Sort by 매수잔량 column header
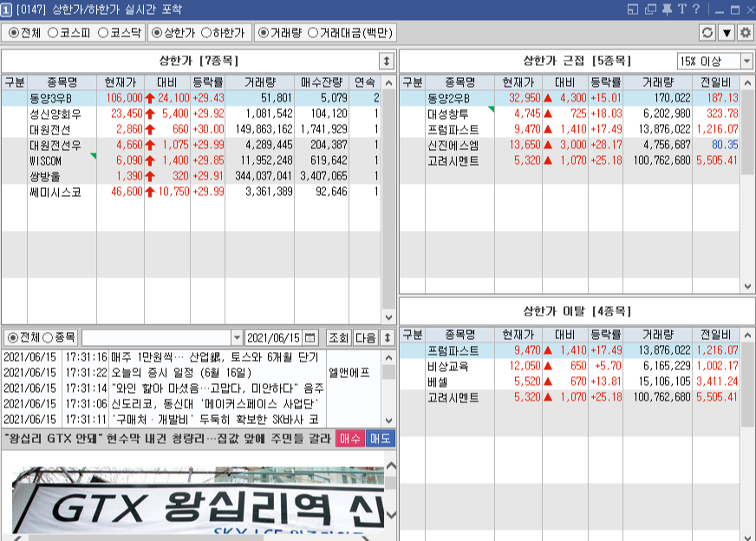 [322, 82]
